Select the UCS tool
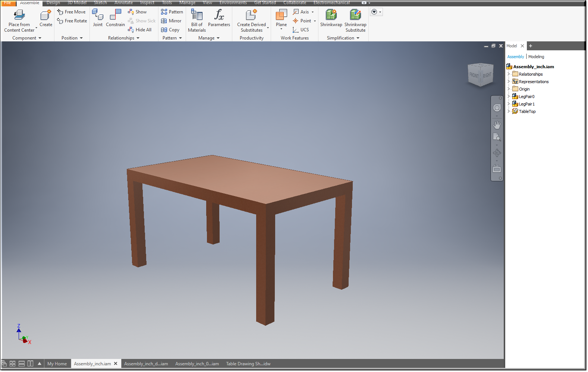 point(301,30)
